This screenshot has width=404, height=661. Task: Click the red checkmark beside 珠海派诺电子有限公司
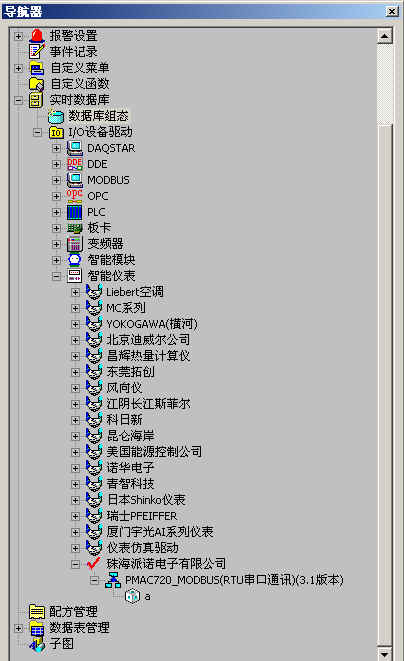(94, 564)
